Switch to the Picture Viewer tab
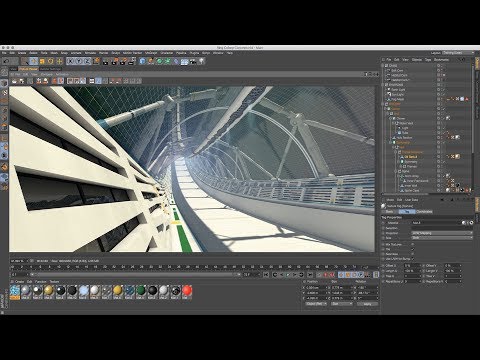The height and width of the screenshot is (360, 480). (x=28, y=69)
